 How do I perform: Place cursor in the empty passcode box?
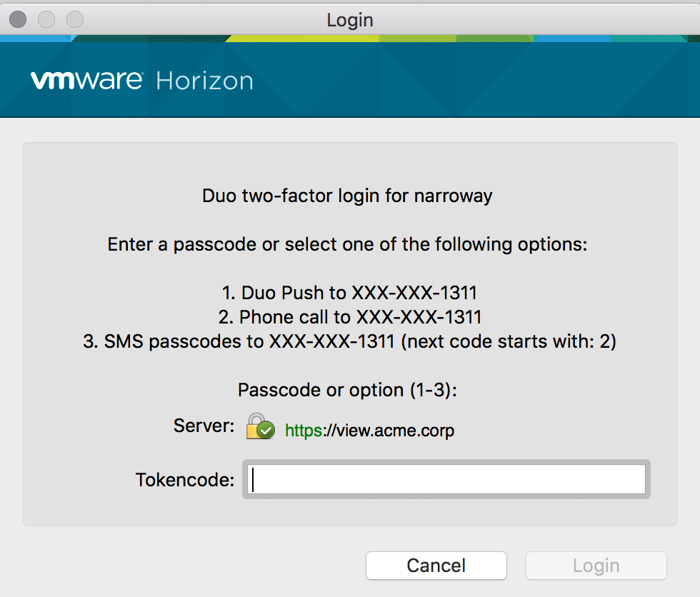tap(446, 479)
